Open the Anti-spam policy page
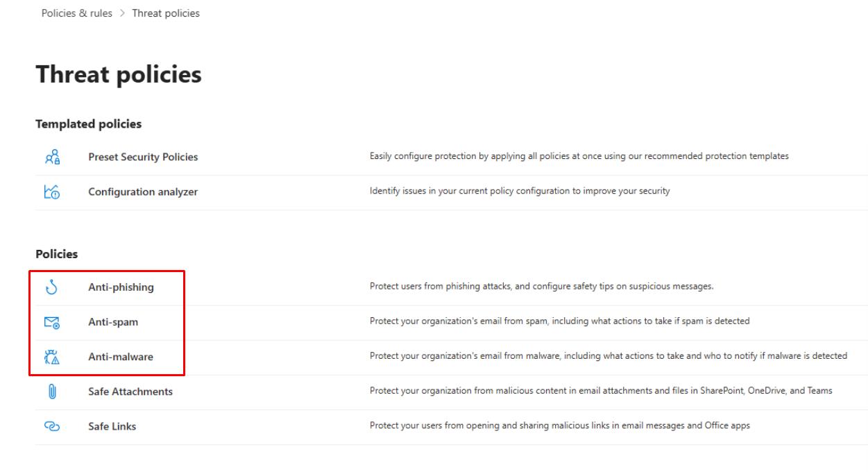 (x=113, y=322)
